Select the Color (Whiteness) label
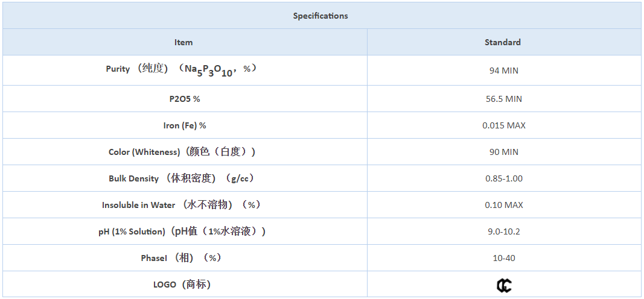Screen dimensions: 644x299 click(182, 152)
